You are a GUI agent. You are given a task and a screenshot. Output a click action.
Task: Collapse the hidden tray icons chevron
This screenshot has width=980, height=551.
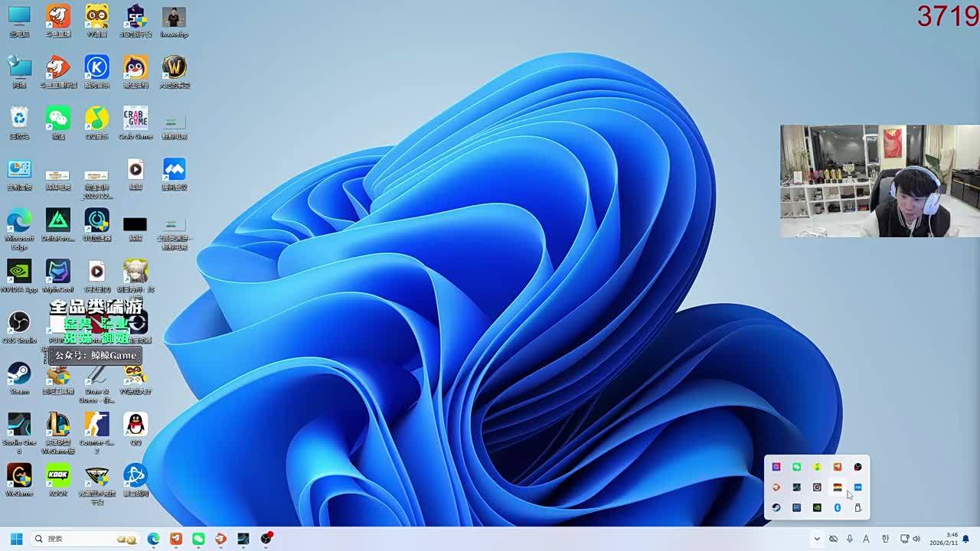click(817, 539)
